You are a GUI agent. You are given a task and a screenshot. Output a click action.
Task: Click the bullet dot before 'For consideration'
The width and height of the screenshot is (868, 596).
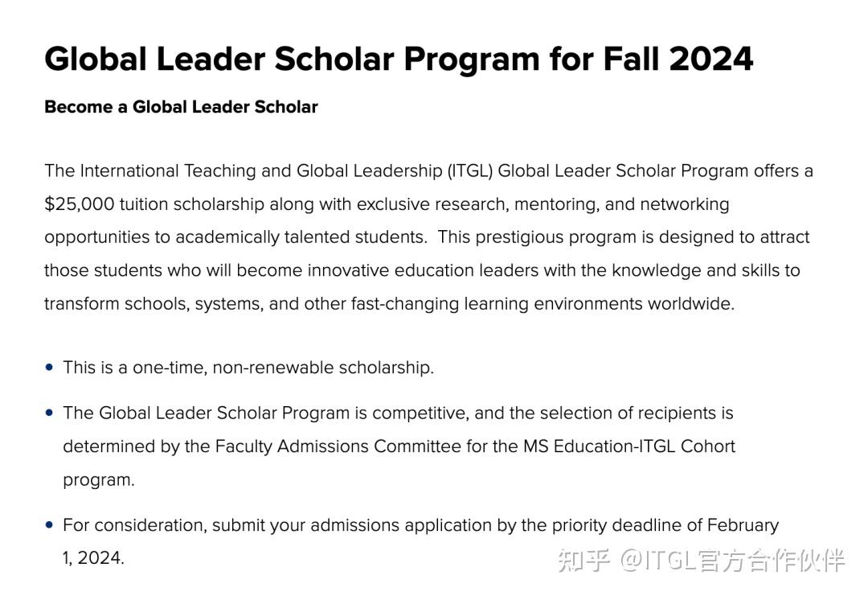(50, 525)
